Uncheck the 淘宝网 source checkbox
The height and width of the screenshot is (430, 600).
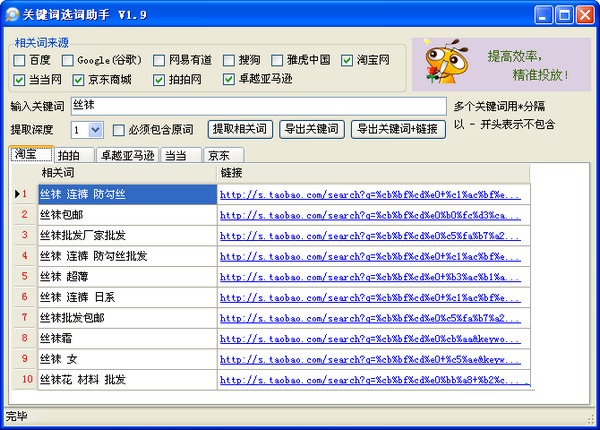(x=347, y=60)
